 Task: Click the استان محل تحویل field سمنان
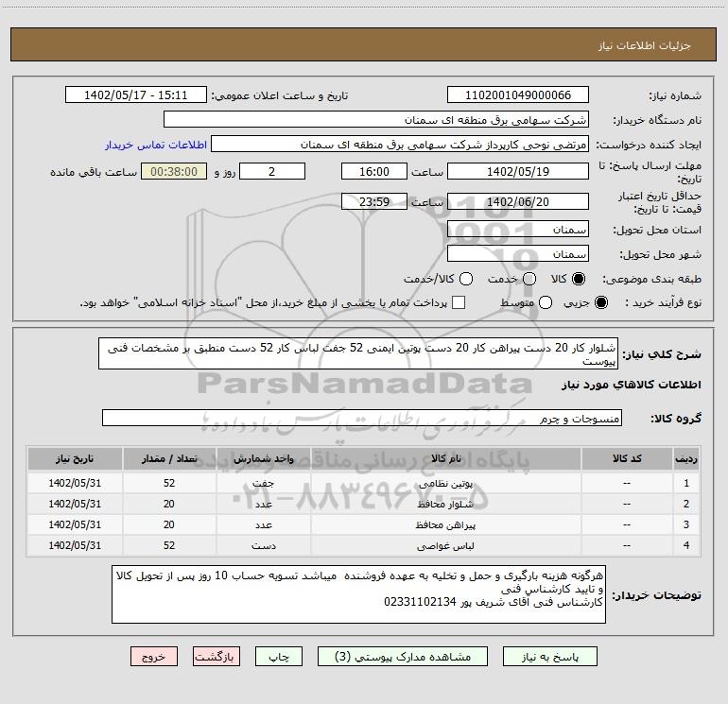pyautogui.click(x=518, y=230)
